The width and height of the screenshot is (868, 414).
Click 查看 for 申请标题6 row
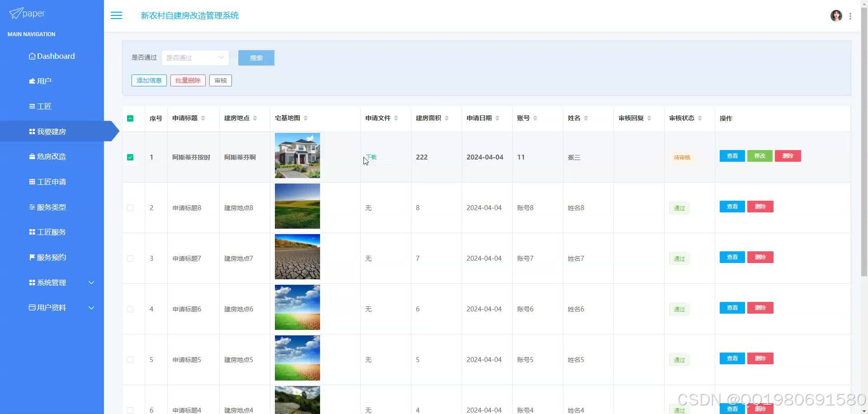point(732,308)
